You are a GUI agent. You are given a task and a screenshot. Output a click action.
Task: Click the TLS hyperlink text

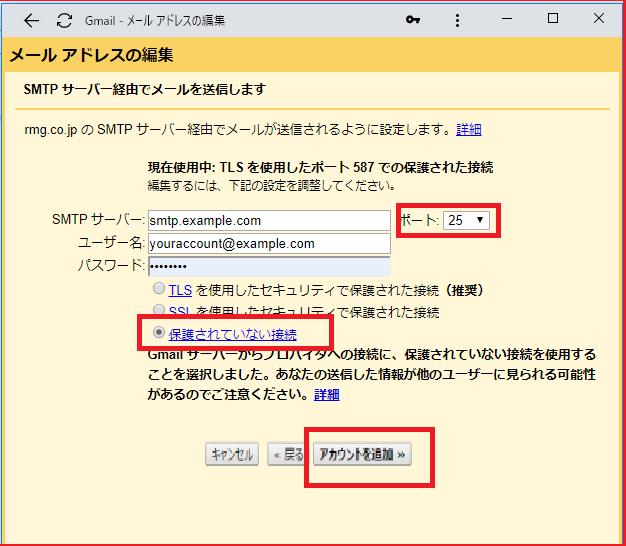pyautogui.click(x=180, y=290)
